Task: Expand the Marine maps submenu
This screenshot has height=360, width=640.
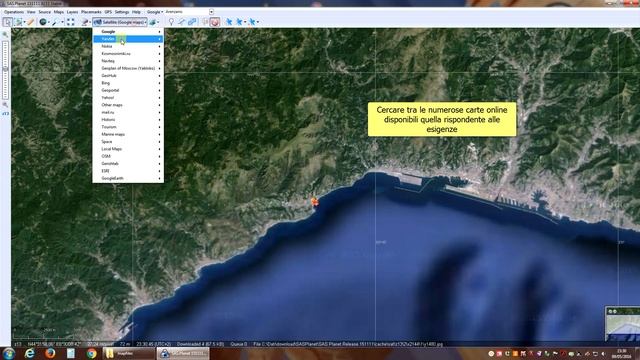Action: click(x=128, y=134)
